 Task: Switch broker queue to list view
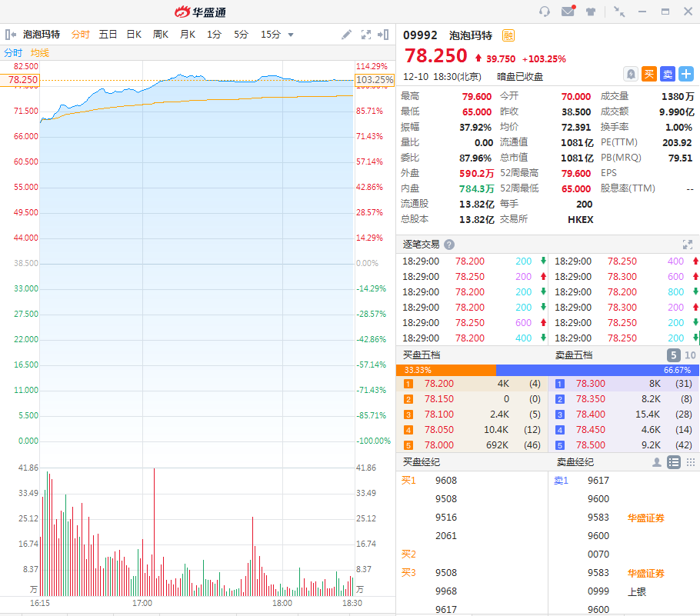point(674,462)
